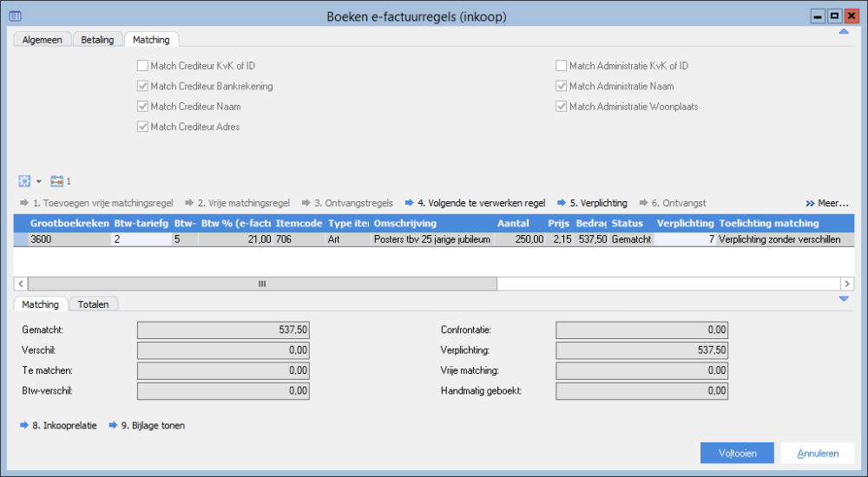Click the Verschil amount field
Viewport: 868px width, 477px height.
click(x=223, y=350)
